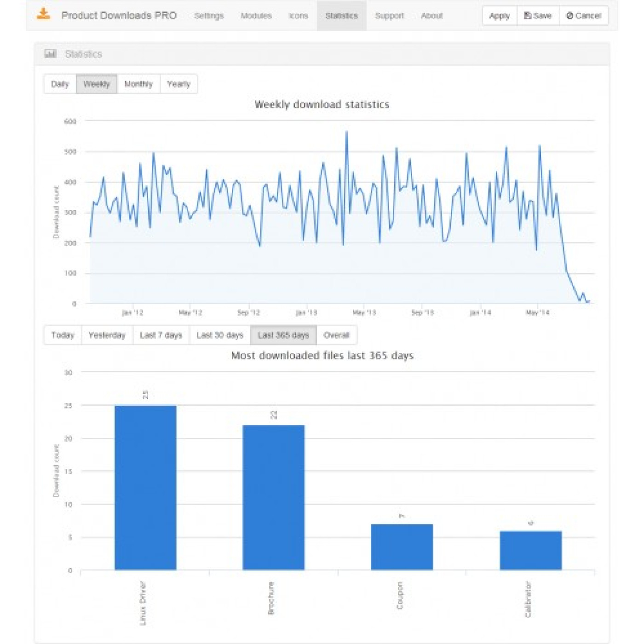Open the Support tab
The width and height of the screenshot is (644, 644).
pos(389,16)
